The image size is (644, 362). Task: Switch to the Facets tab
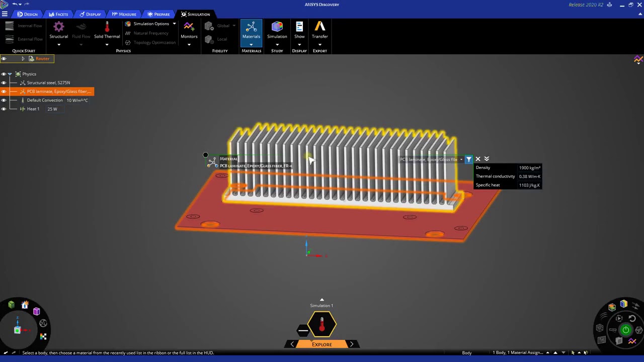(x=58, y=14)
